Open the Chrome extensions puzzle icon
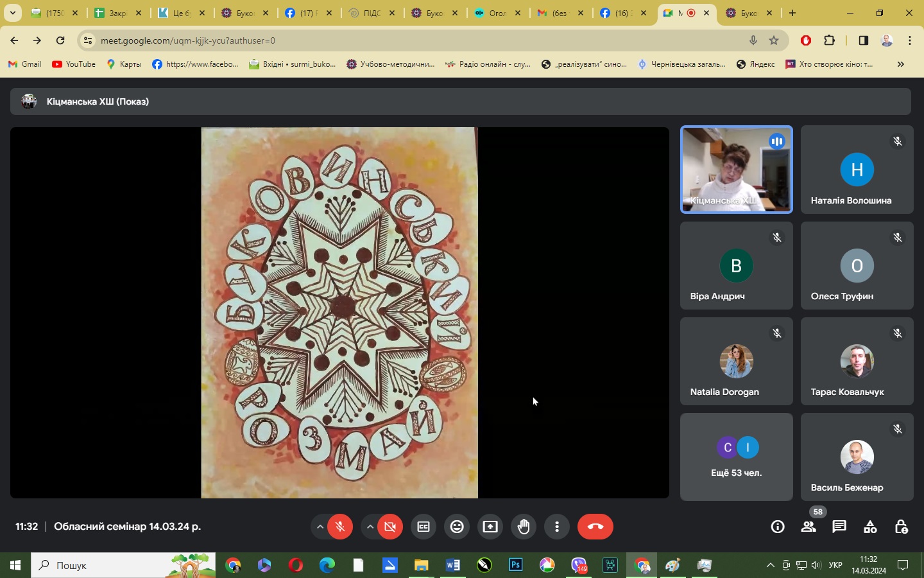This screenshot has height=578, width=924. (x=829, y=40)
